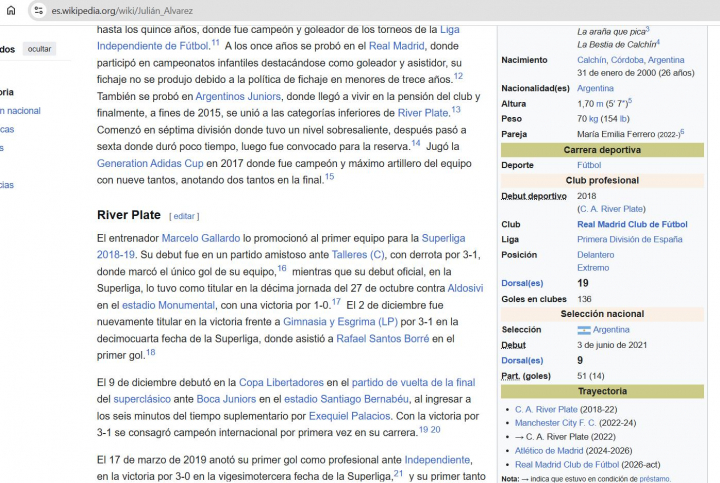
Task: Open the Generation Adidas Cup link
Action: (150, 163)
